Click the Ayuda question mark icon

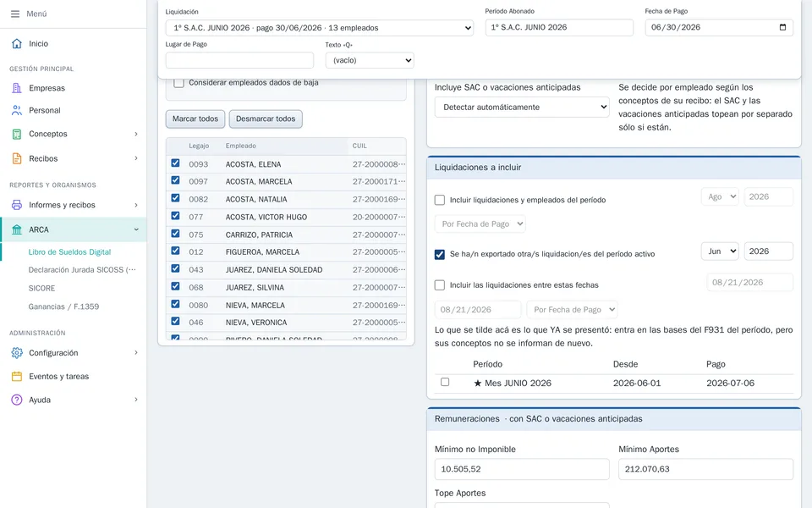[17, 400]
